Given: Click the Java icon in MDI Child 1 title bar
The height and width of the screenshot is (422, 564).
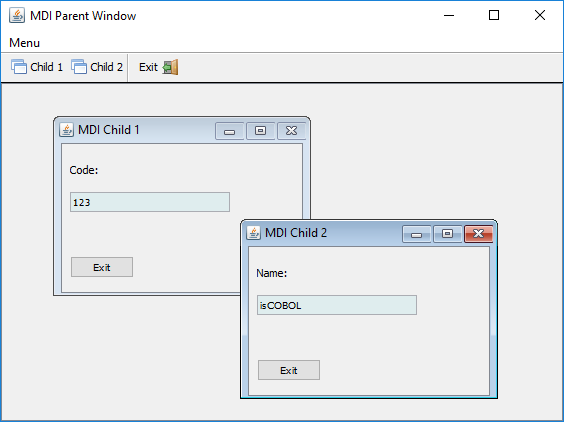Looking at the screenshot, I should tap(66, 130).
